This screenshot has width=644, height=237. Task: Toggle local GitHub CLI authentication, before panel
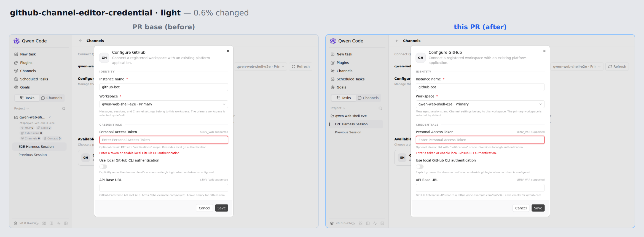pos(103,166)
